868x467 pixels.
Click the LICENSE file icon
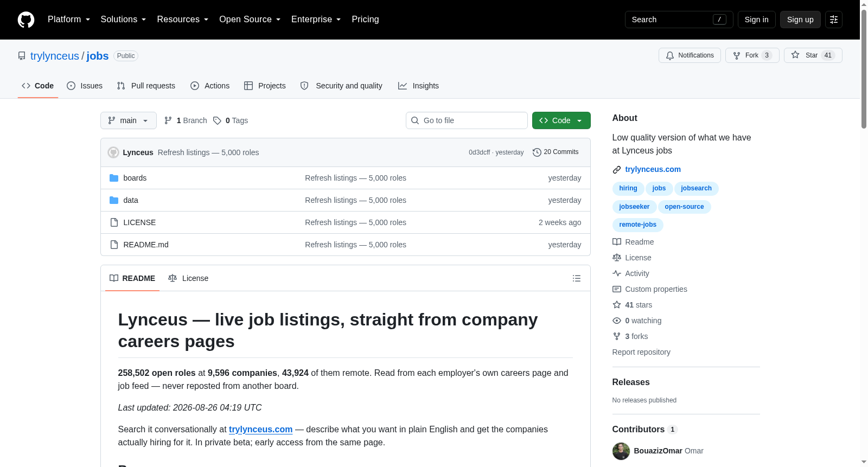(x=114, y=222)
